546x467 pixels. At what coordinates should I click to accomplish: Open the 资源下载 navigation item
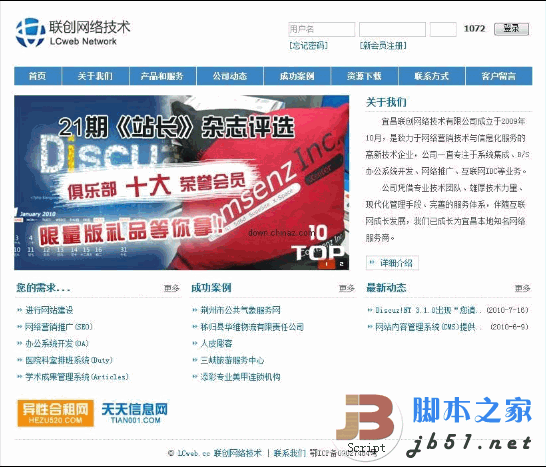coord(364,76)
